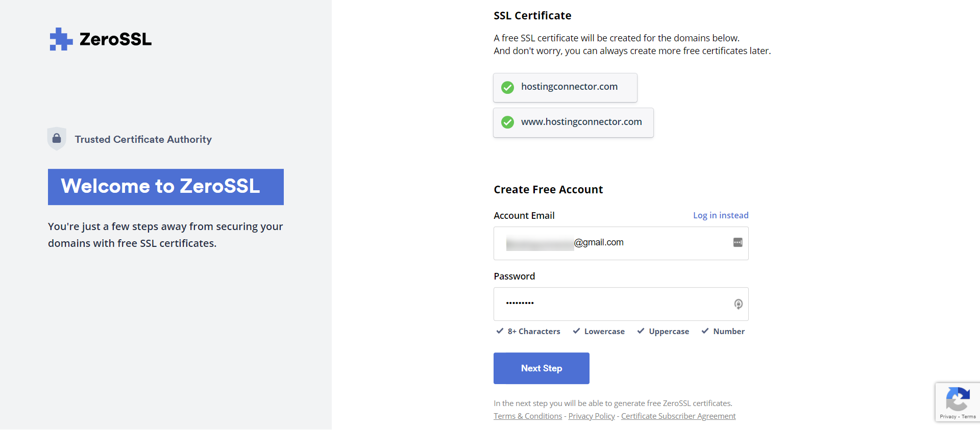Screen dimensions: 980x430
Task: Click the SSL Certificate heading
Action: [532, 16]
